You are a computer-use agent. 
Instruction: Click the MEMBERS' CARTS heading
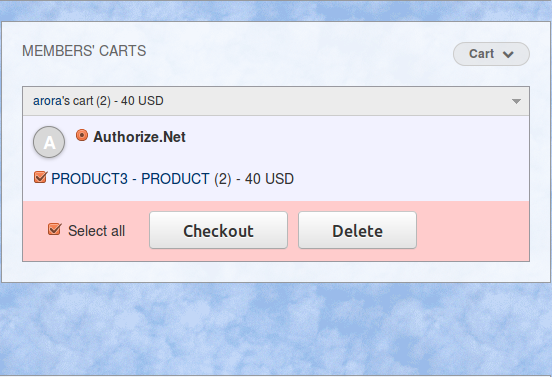tap(84, 51)
